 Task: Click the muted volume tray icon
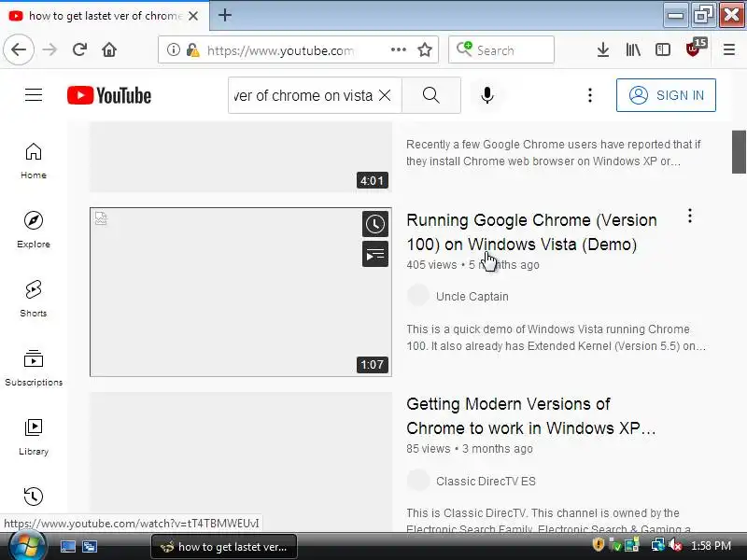coord(674,544)
